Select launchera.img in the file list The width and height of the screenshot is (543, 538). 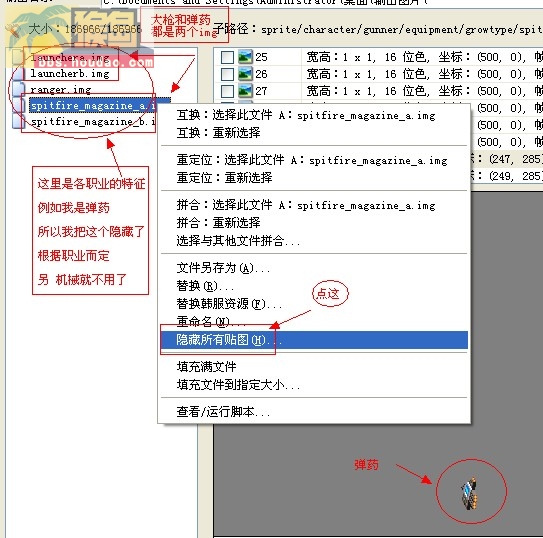point(70,57)
